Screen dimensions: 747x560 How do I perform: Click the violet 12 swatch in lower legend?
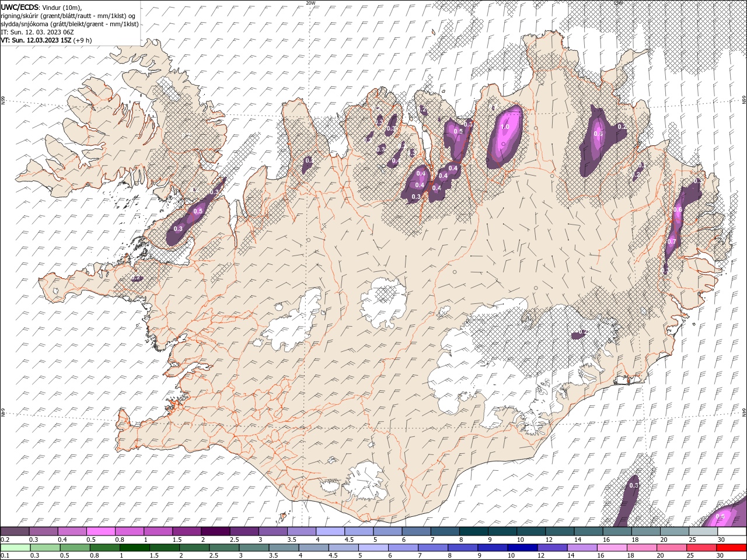pos(551,548)
